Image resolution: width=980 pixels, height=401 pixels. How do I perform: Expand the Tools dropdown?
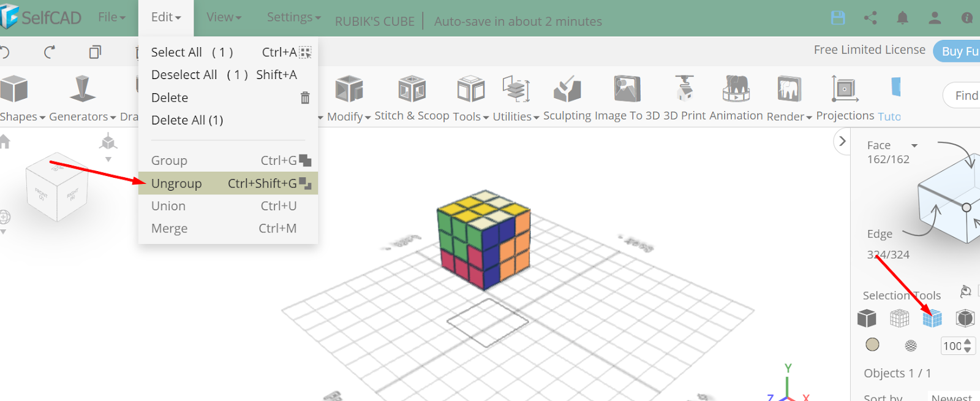(471, 116)
